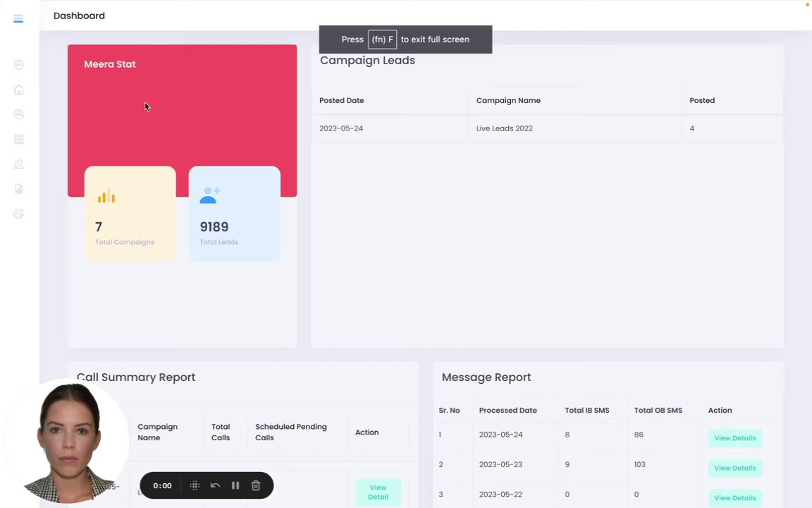Screen dimensions: 812x508
Task: Open the edit notes icon in sidebar
Action: (18, 214)
